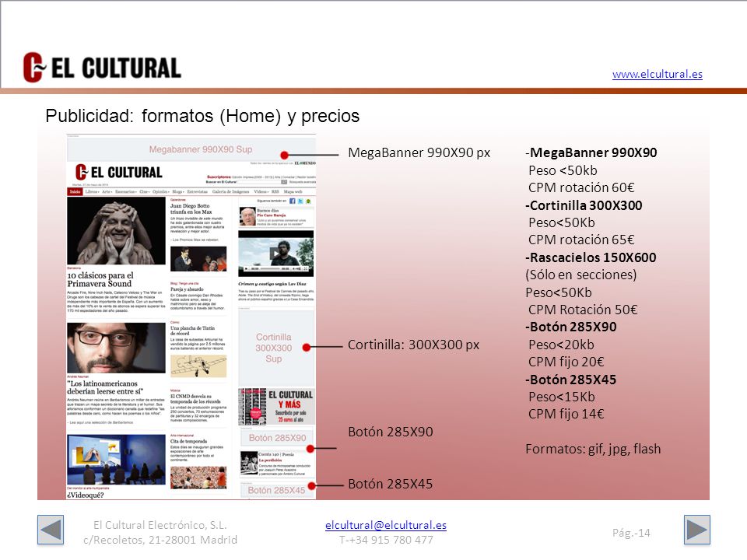The image size is (747, 560).
Task: Click the '(Sólo en secciones)' note
Action: click(580, 275)
